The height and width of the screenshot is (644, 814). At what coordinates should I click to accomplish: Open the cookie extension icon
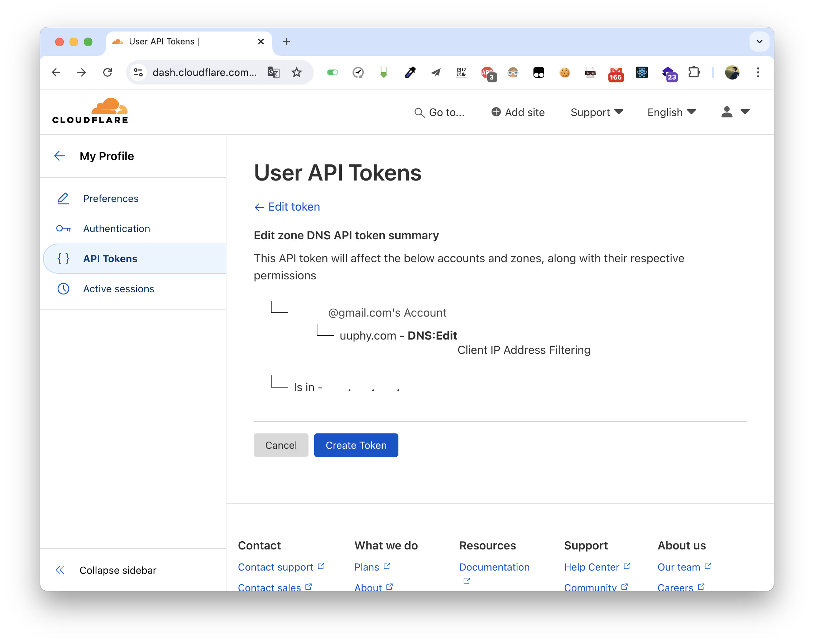pyautogui.click(x=565, y=72)
